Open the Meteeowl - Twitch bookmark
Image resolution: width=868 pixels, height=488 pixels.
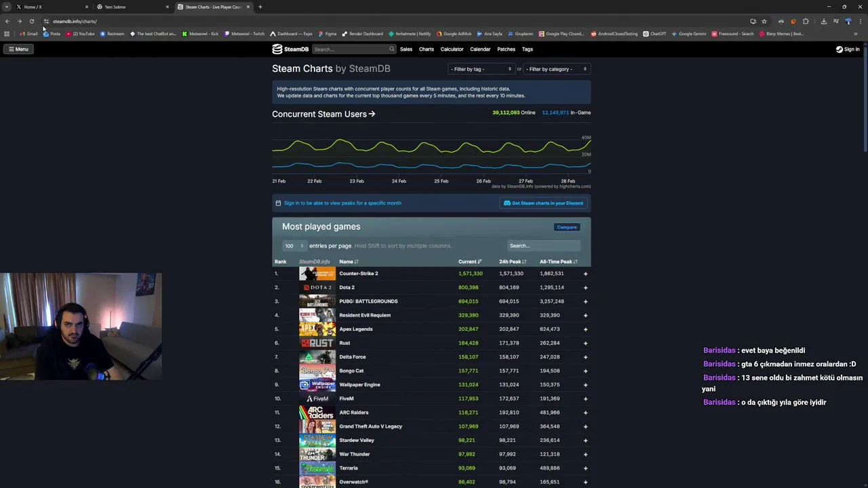pos(244,34)
